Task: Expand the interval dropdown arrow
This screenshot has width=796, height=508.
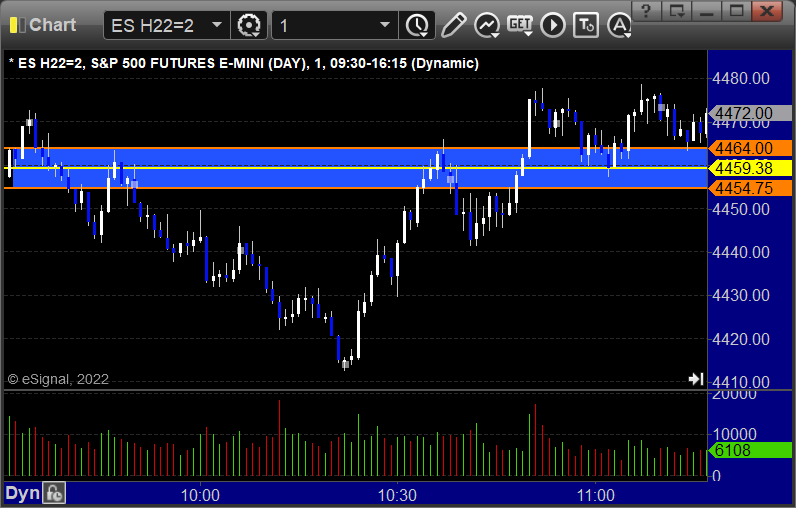Action: click(385, 25)
